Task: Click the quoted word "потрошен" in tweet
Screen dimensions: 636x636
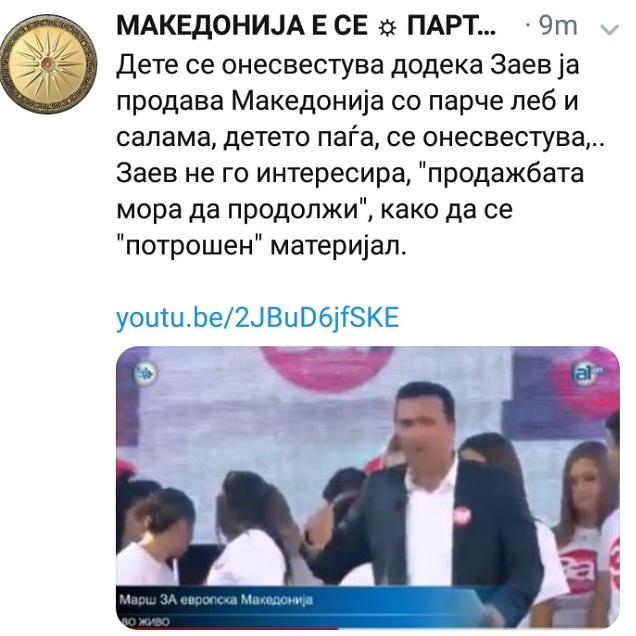Action: [189, 246]
